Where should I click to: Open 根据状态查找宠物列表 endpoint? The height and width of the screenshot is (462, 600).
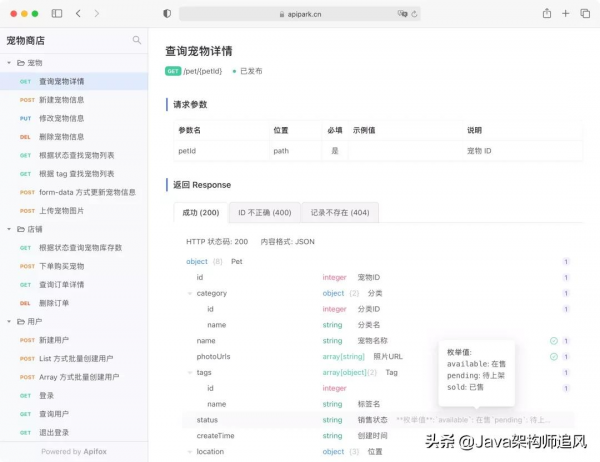[x=74, y=155]
